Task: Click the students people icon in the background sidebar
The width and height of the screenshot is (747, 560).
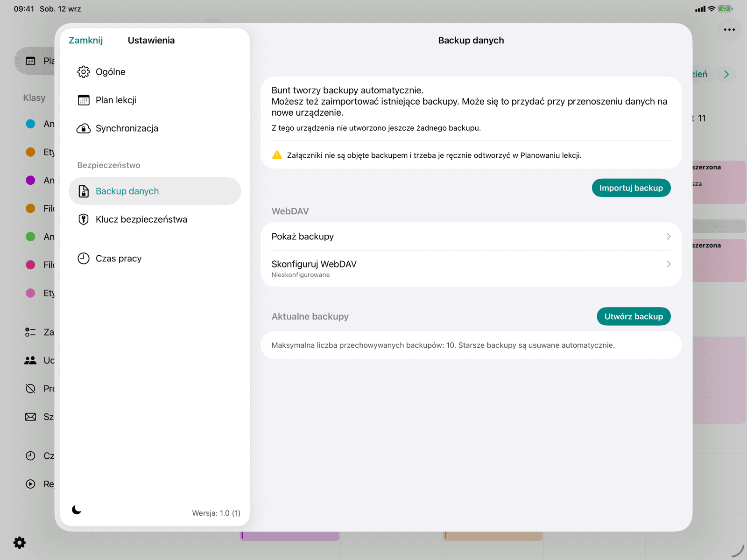Action: [x=30, y=360]
